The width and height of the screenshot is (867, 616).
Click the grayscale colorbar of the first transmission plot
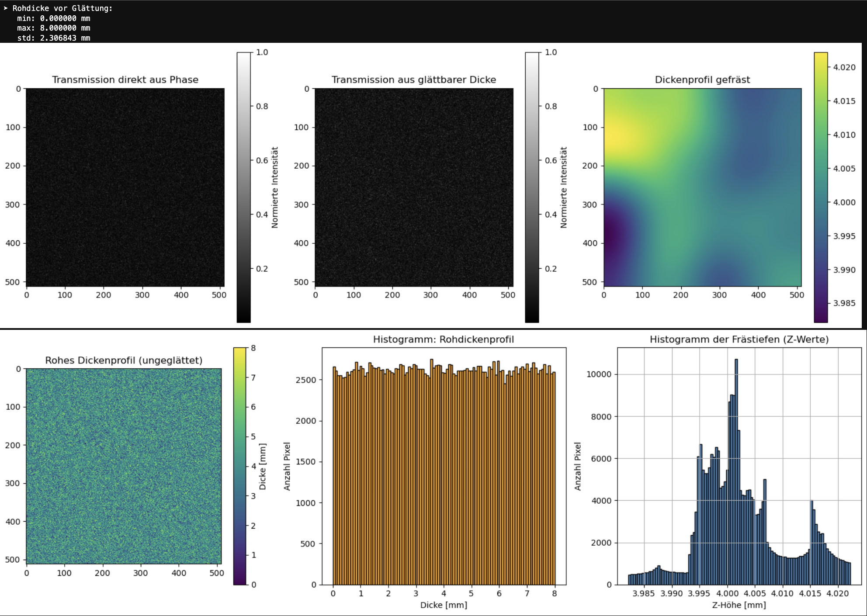[244, 187]
